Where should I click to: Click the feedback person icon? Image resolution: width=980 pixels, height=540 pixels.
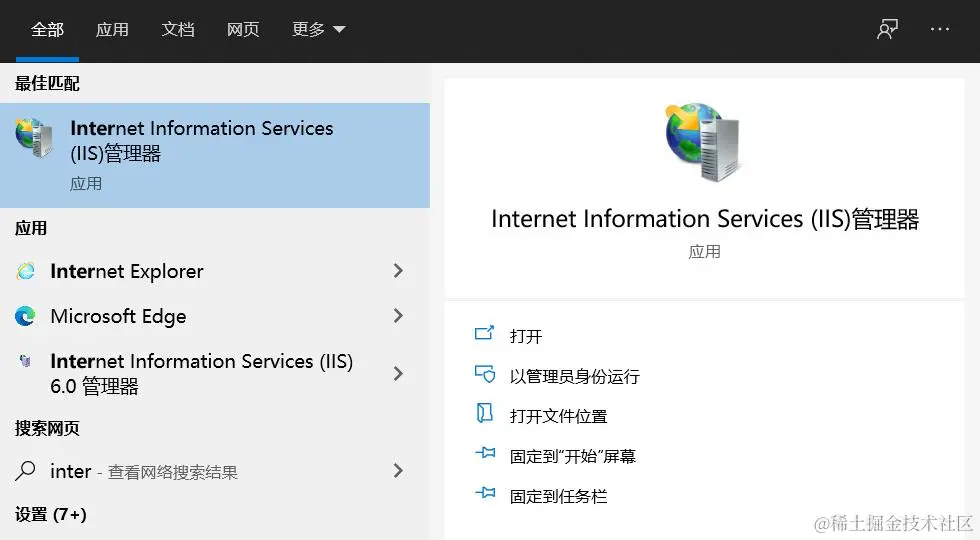(887, 29)
